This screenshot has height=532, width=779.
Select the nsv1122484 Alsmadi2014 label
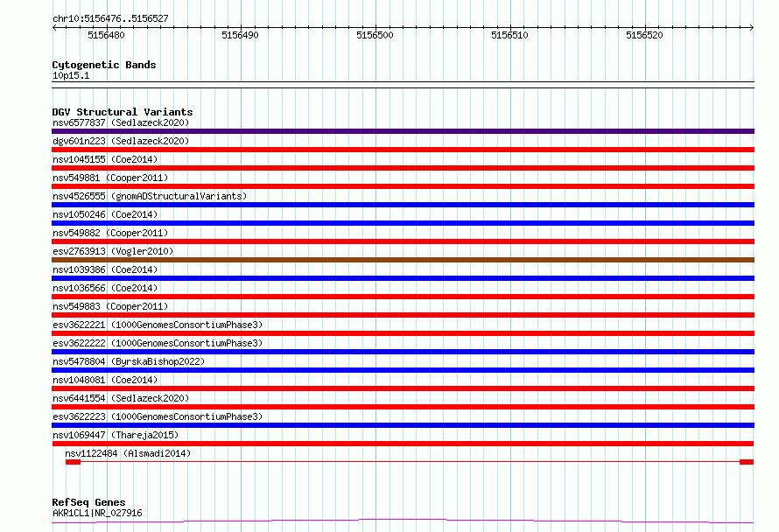[127, 453]
